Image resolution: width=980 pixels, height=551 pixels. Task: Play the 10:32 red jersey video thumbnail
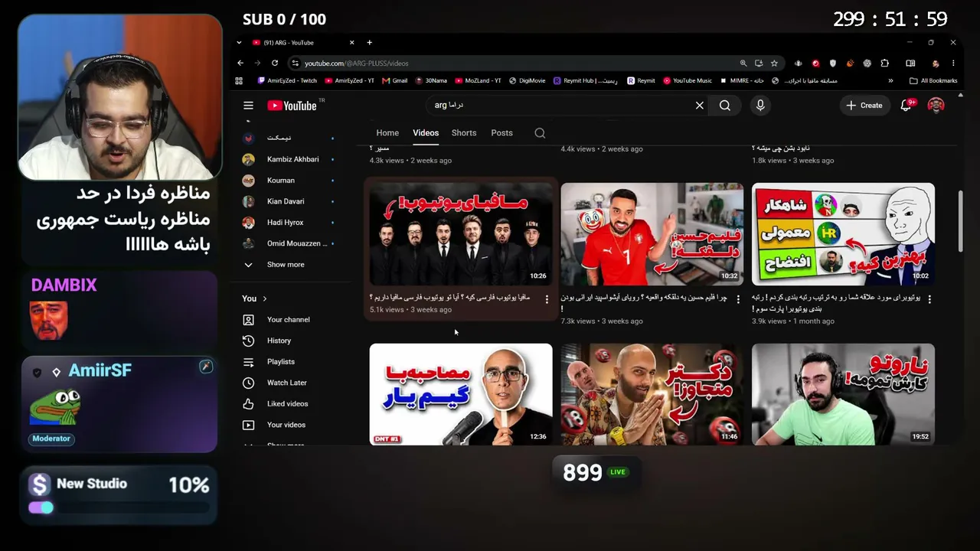click(x=652, y=234)
